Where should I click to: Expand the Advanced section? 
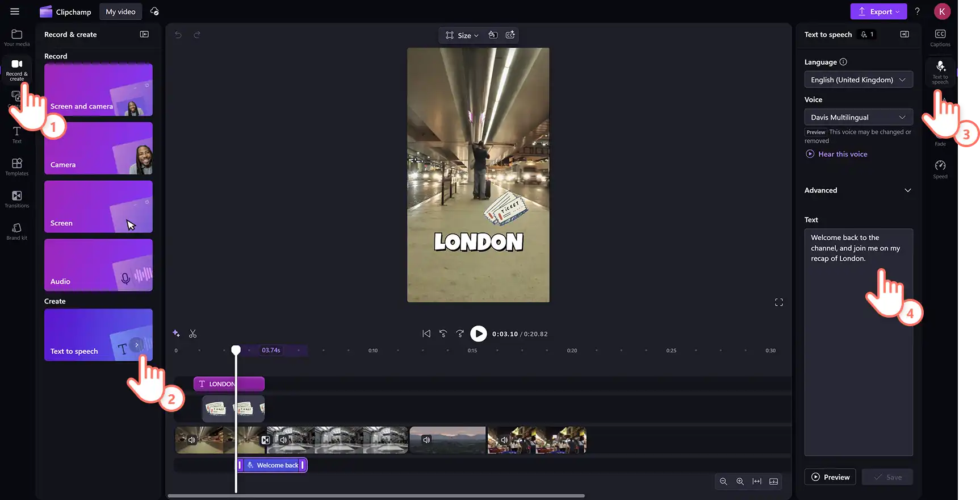pos(858,190)
